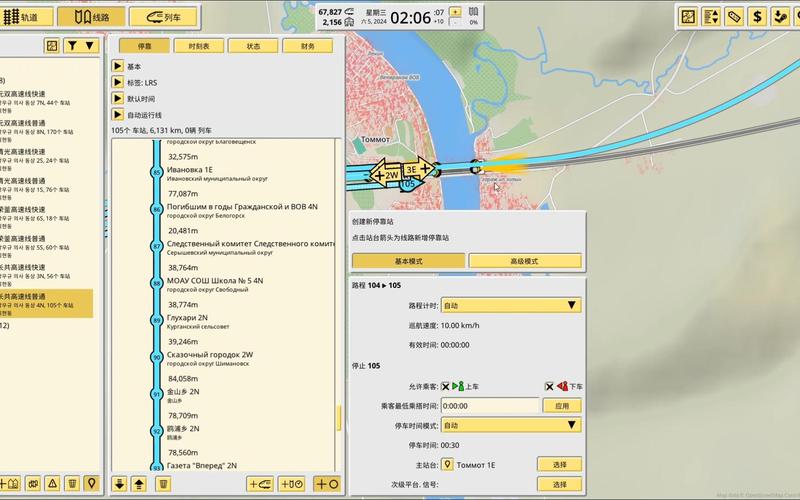The image size is (800, 500).
Task: Open the line filter dropdown
Action: [81, 46]
